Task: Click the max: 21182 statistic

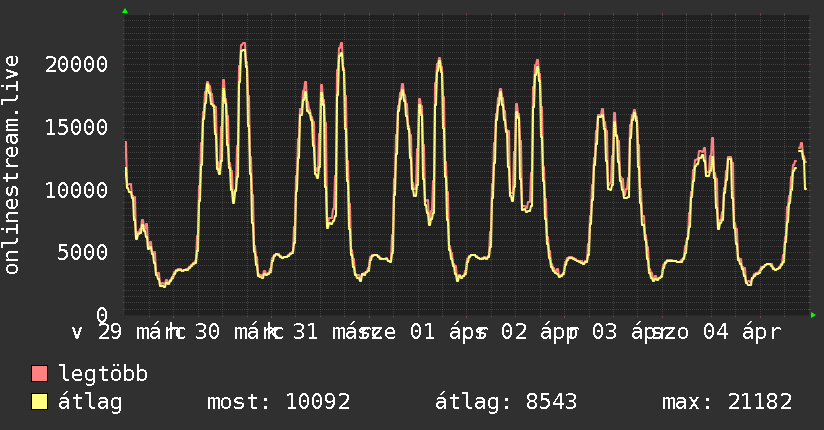Action: 727,402
